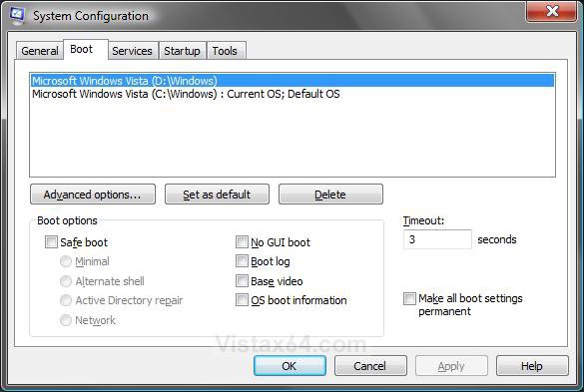Open the Tools tab
This screenshot has width=584, height=392.
226,51
